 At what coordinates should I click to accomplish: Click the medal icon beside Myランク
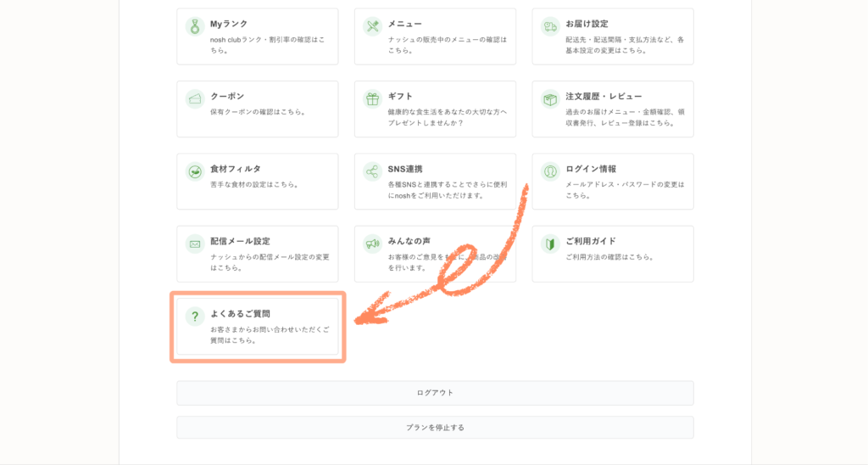pyautogui.click(x=195, y=26)
